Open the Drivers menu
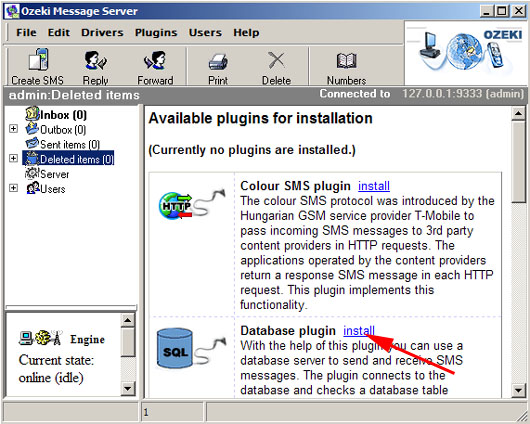Screen dimensions: 530x424 (x=102, y=33)
